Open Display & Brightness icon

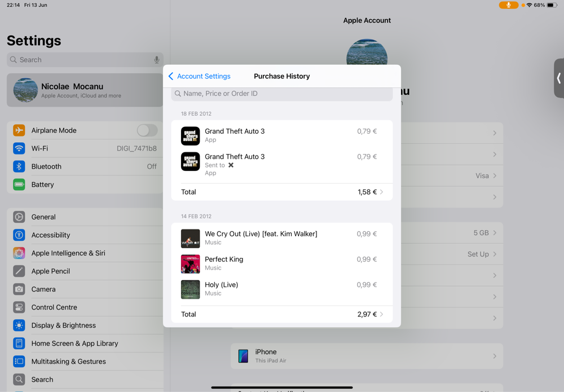point(19,325)
